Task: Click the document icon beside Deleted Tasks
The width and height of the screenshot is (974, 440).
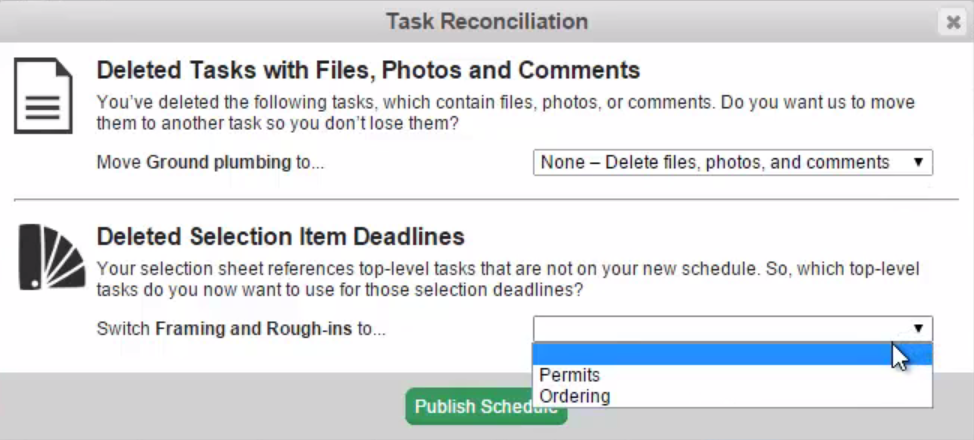Action: click(x=43, y=96)
